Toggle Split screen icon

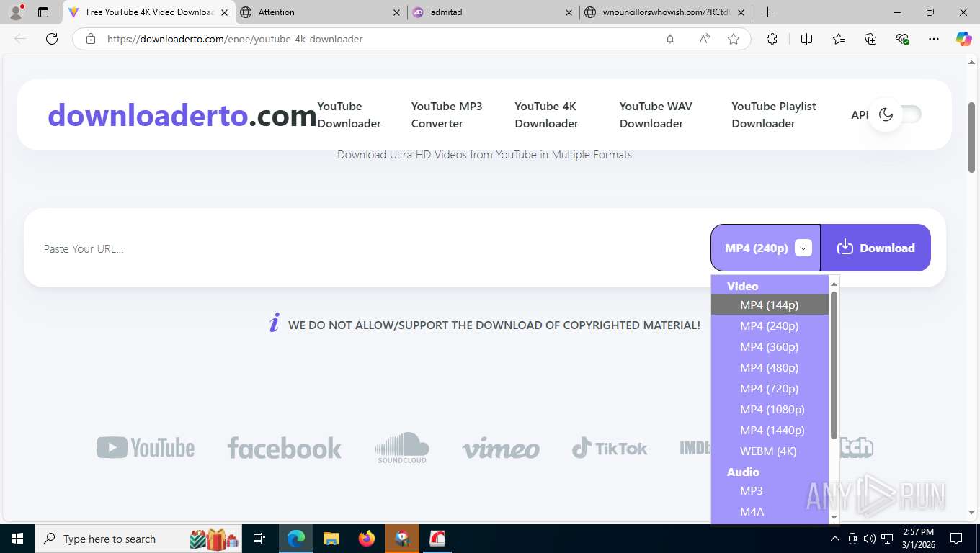807,39
